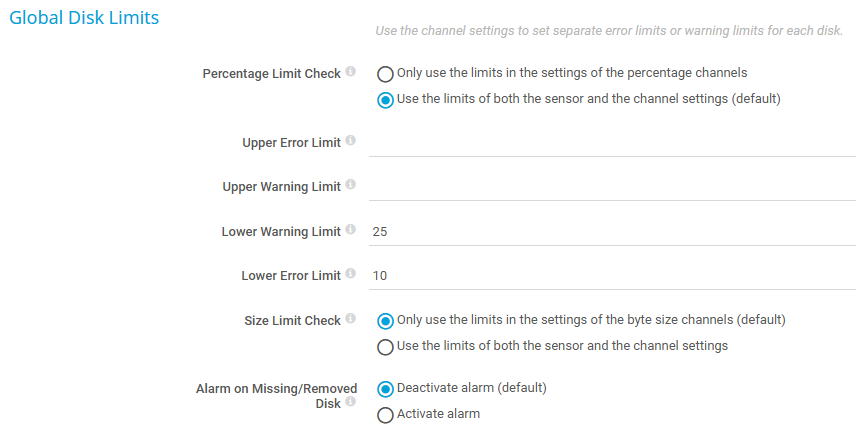Click info icon next to Lower Error Limit
856x432 pixels.
350,274
